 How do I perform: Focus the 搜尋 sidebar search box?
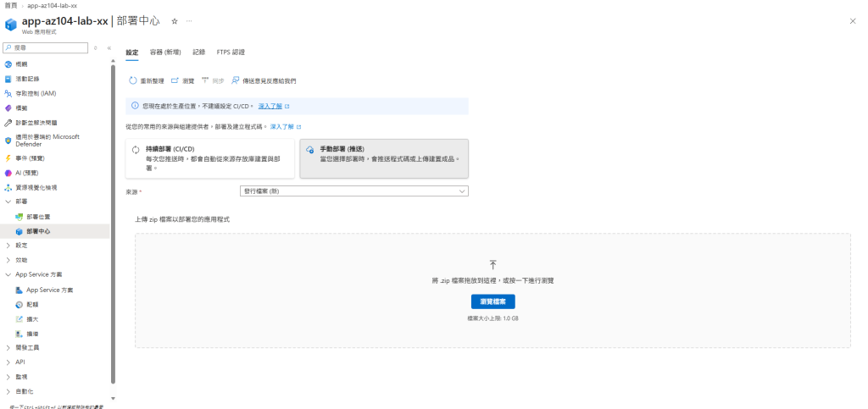(x=46, y=48)
